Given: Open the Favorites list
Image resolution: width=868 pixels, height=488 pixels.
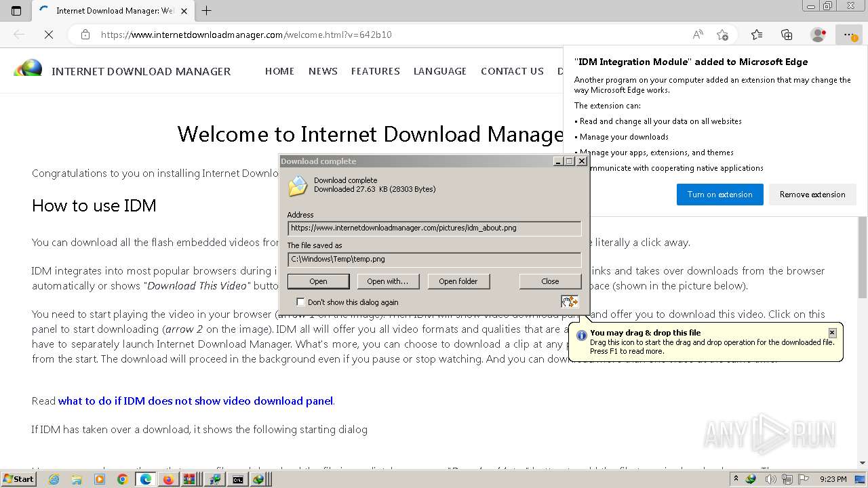Looking at the screenshot, I should [x=757, y=35].
